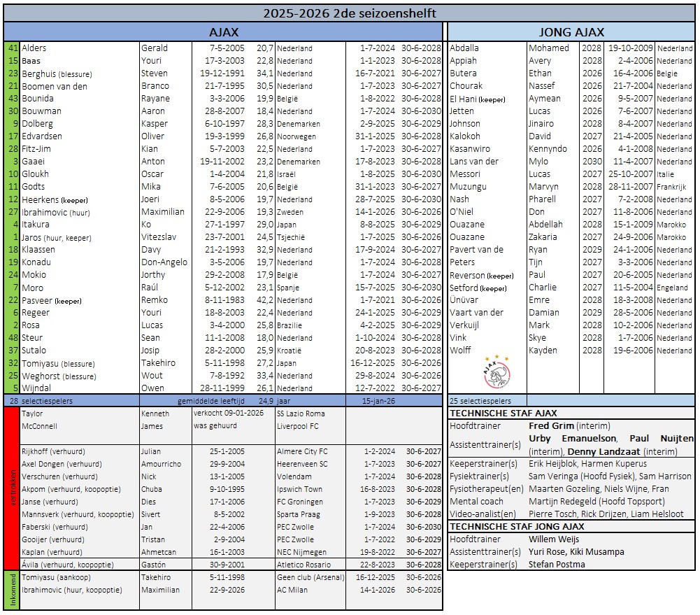
Task: Click Klaassen's birth date 21-2-1993
Action: point(221,250)
